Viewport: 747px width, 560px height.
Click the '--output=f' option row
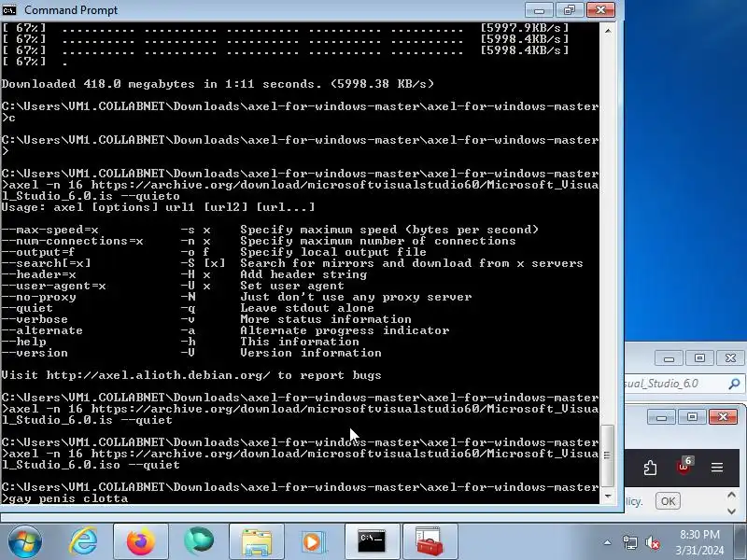point(214,252)
